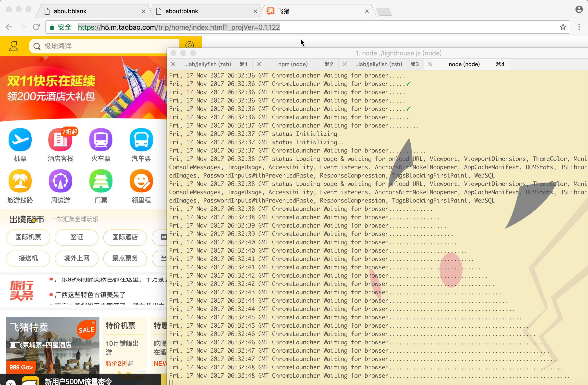Close the first about:blank tab
Viewport: 588px width, 385px height.
tap(144, 11)
